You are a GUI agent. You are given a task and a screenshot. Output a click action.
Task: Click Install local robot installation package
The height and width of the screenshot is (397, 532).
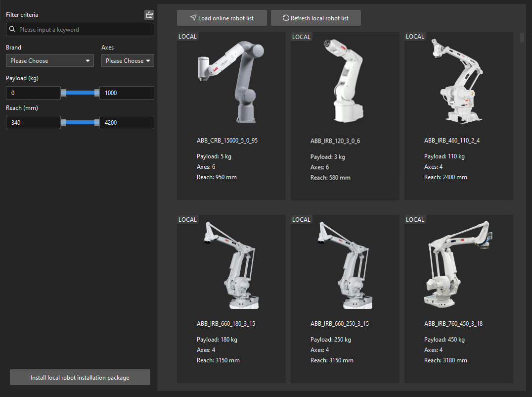pyautogui.click(x=80, y=377)
